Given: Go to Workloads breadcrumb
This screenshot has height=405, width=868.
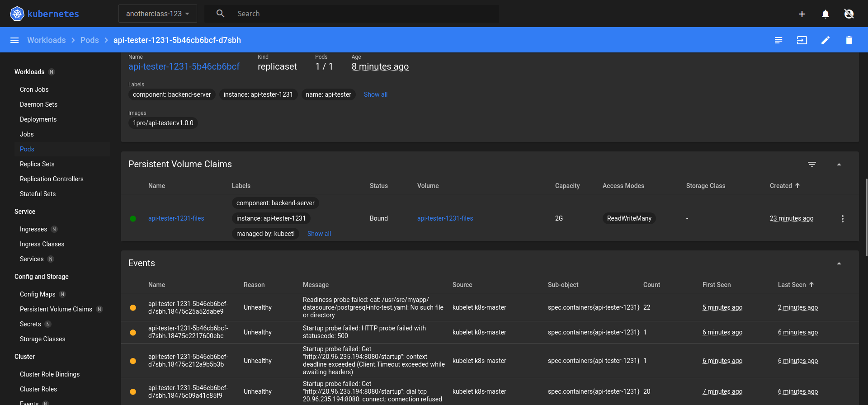Looking at the screenshot, I should (x=47, y=40).
